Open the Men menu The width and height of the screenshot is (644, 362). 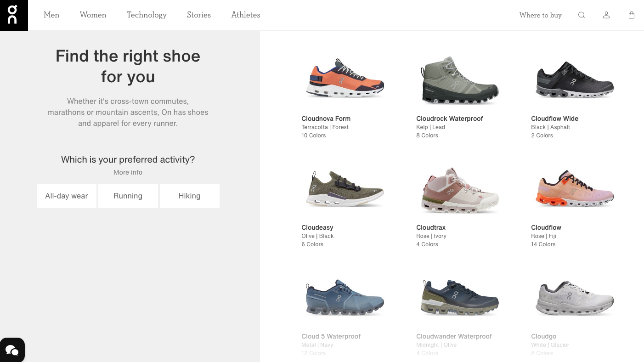point(51,15)
